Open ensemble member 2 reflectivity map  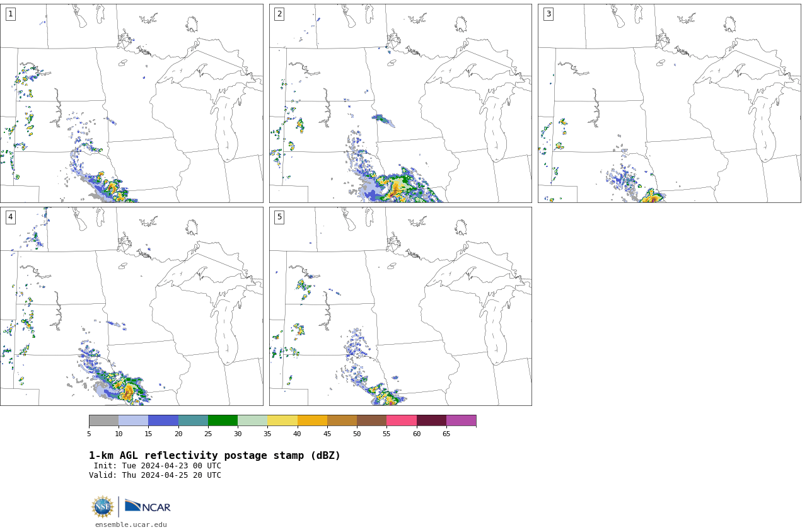click(400, 103)
